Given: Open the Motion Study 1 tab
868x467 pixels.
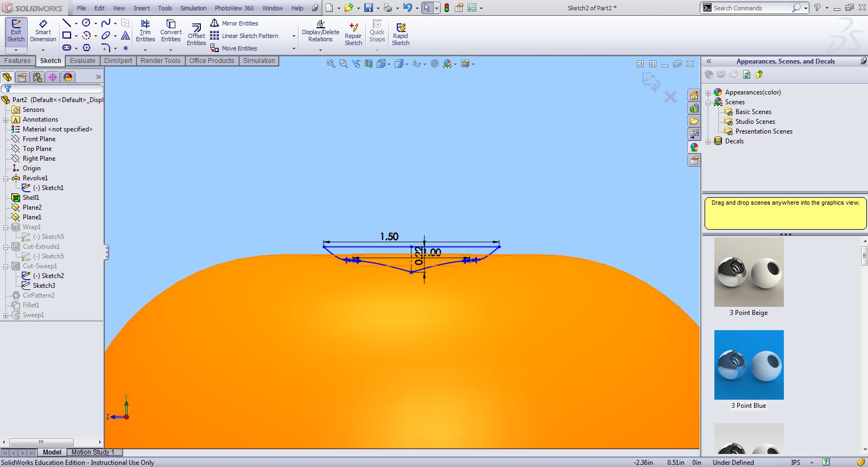Looking at the screenshot, I should click(x=93, y=452).
